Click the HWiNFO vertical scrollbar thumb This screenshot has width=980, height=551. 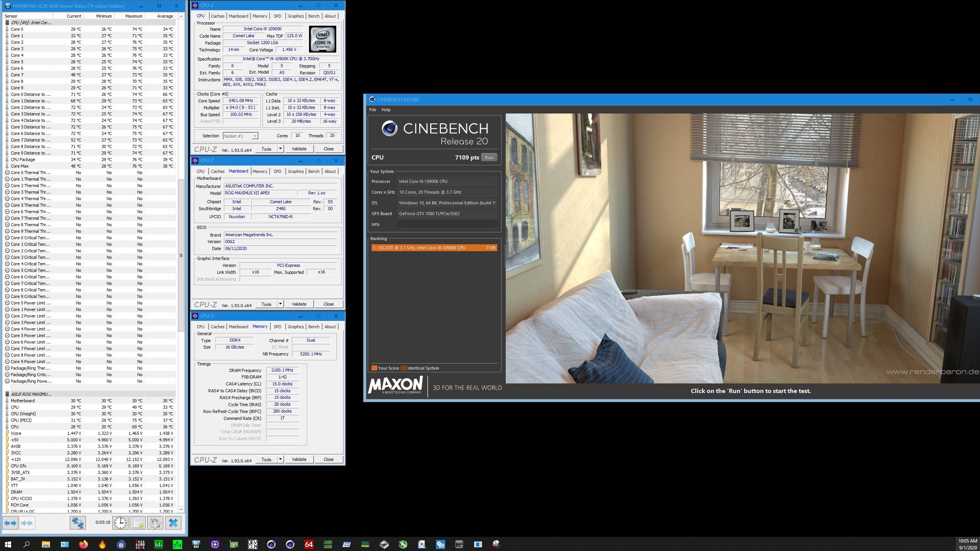point(181,255)
